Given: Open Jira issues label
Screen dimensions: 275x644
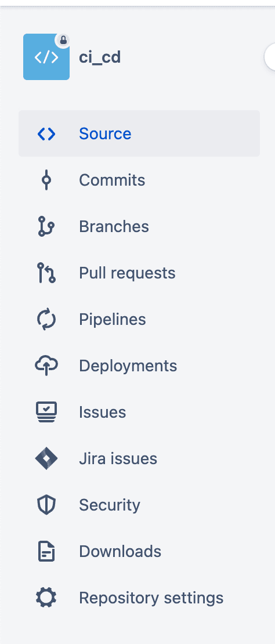Looking at the screenshot, I should (118, 458).
